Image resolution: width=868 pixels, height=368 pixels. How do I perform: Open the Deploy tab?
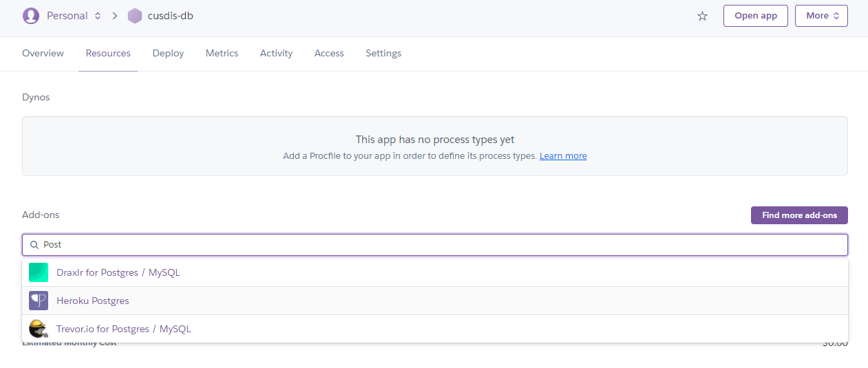[168, 53]
